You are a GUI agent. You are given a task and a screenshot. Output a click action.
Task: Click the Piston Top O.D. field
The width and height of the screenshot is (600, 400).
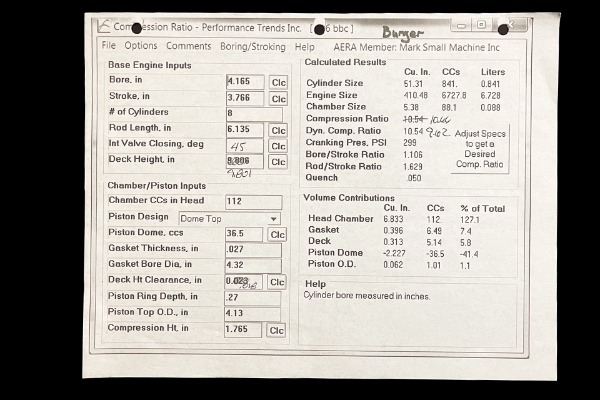point(253,314)
